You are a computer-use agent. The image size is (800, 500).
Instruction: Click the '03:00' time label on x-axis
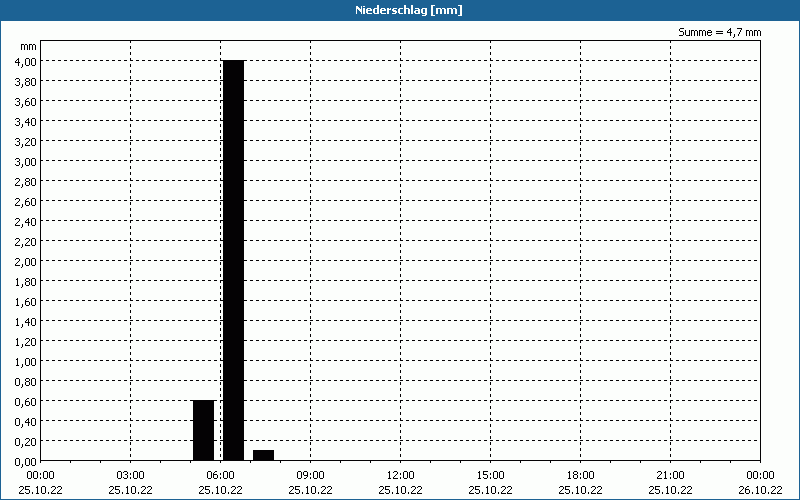click(x=131, y=476)
